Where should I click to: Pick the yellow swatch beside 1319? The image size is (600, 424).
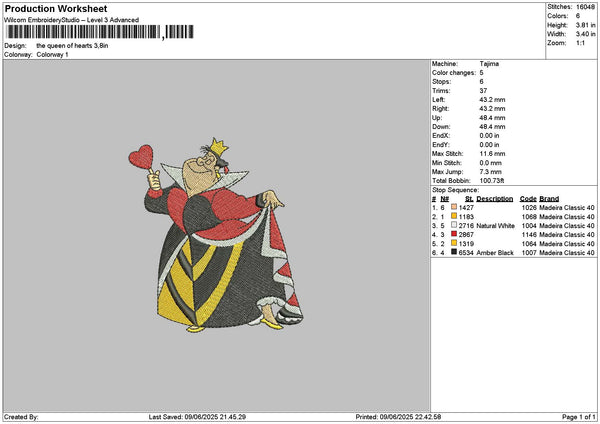[x=454, y=243]
